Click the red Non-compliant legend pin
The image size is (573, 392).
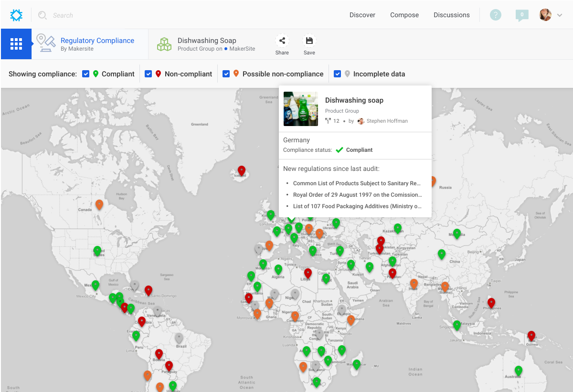coord(159,74)
